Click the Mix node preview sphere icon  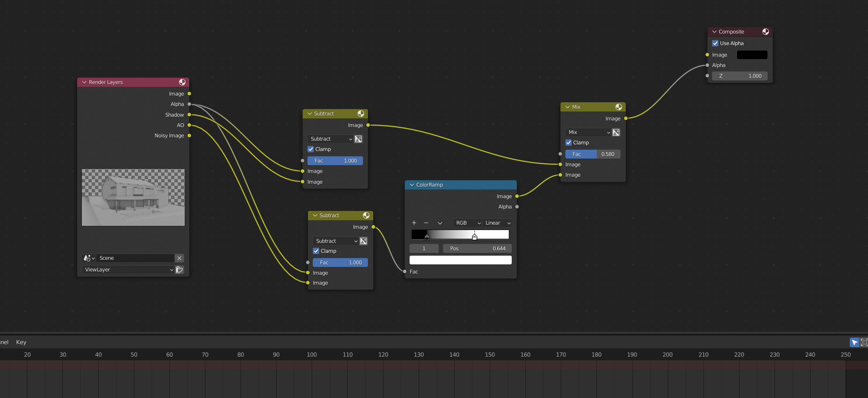(x=619, y=107)
